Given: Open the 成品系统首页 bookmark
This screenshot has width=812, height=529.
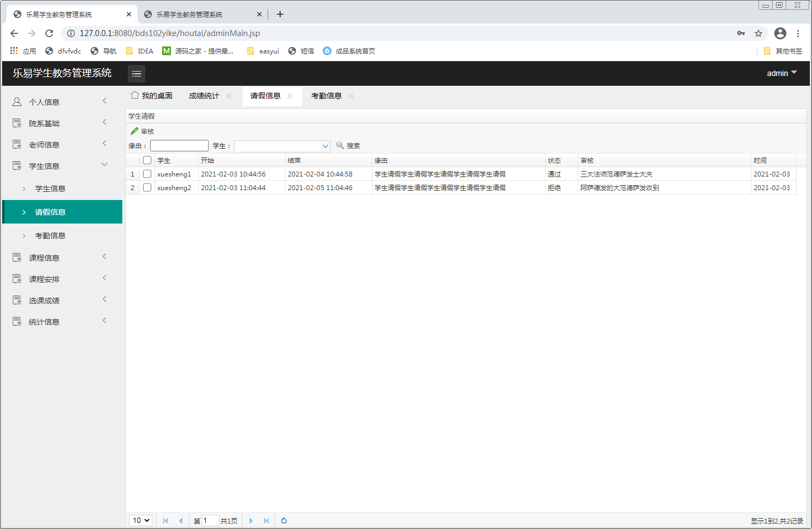Looking at the screenshot, I should [x=349, y=51].
